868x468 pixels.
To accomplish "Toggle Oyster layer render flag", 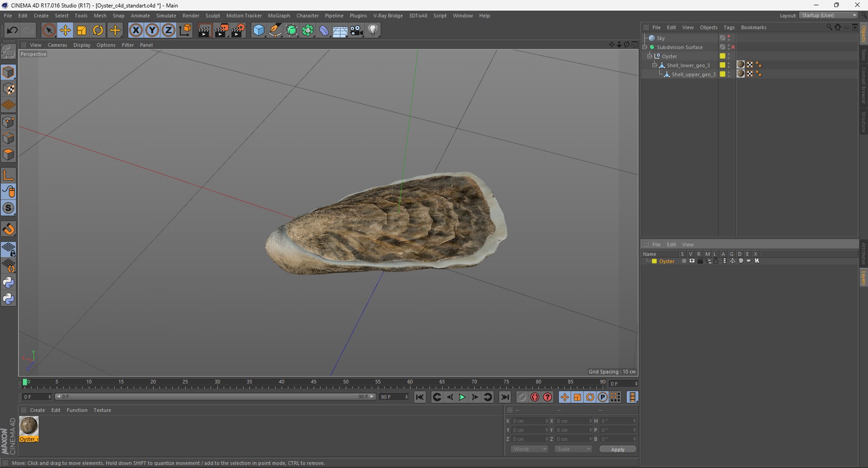I will point(700,261).
